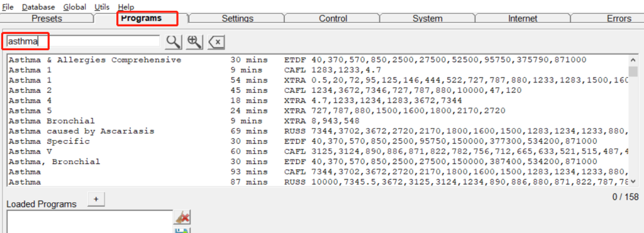Screen dimensions: 644x233
Task: Click the results list scroll-up arrow
Action: coord(633,60)
